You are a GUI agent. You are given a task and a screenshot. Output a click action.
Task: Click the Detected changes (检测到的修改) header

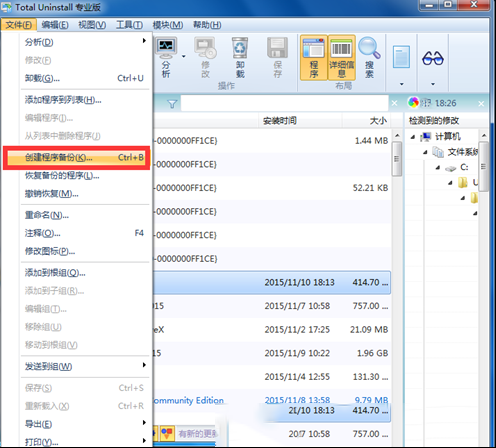point(434,121)
